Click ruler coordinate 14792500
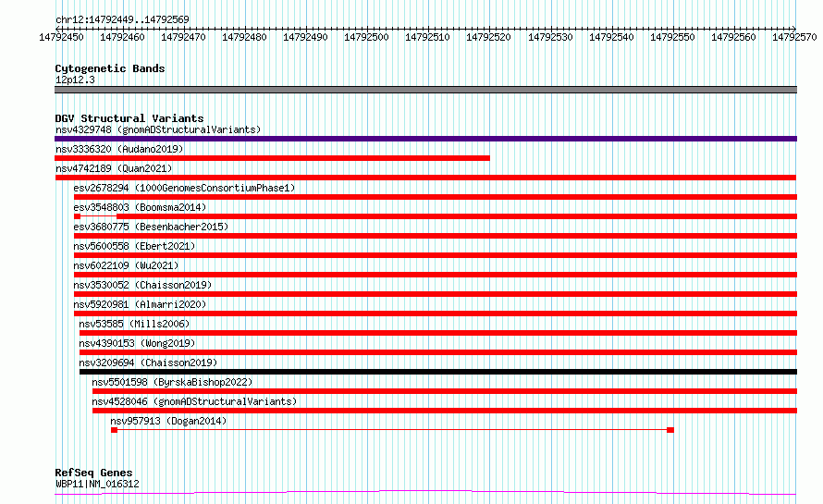The height and width of the screenshot is (504, 823). pos(366,37)
